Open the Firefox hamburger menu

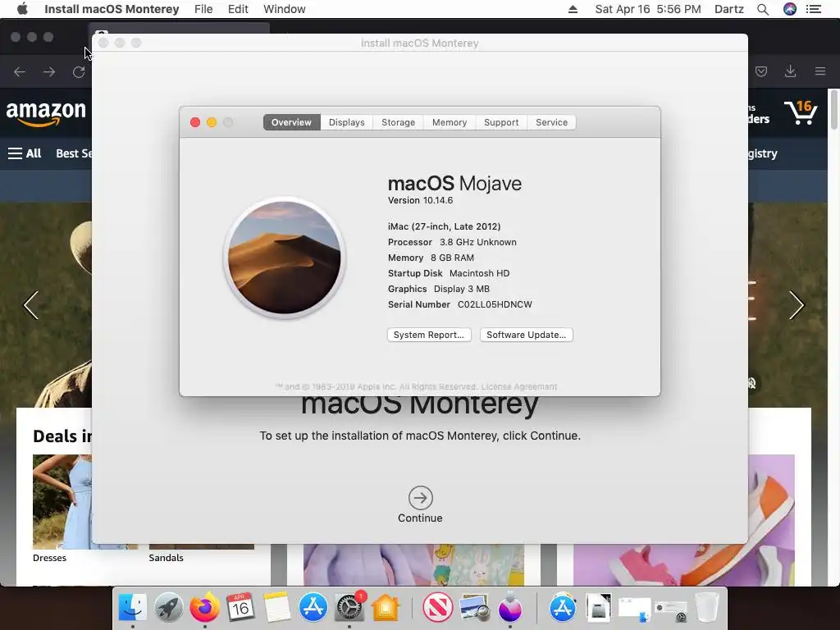pyautogui.click(x=820, y=71)
